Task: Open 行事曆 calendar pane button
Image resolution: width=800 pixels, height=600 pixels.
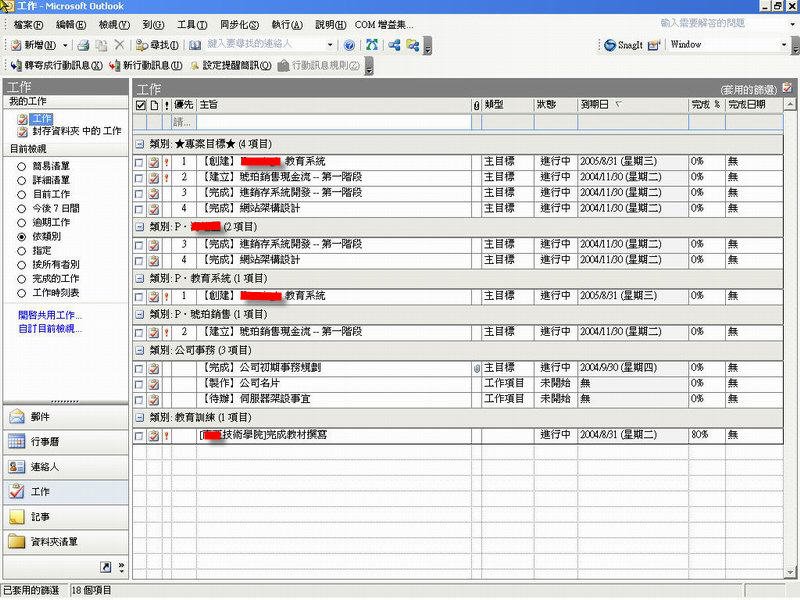Action: [65, 442]
